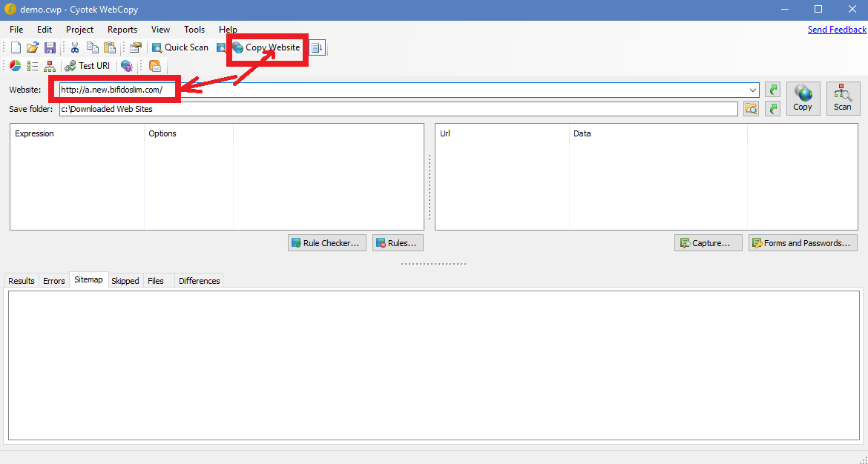Click the Data column header
Image resolution: width=868 pixels, height=464 pixels.
(x=658, y=133)
